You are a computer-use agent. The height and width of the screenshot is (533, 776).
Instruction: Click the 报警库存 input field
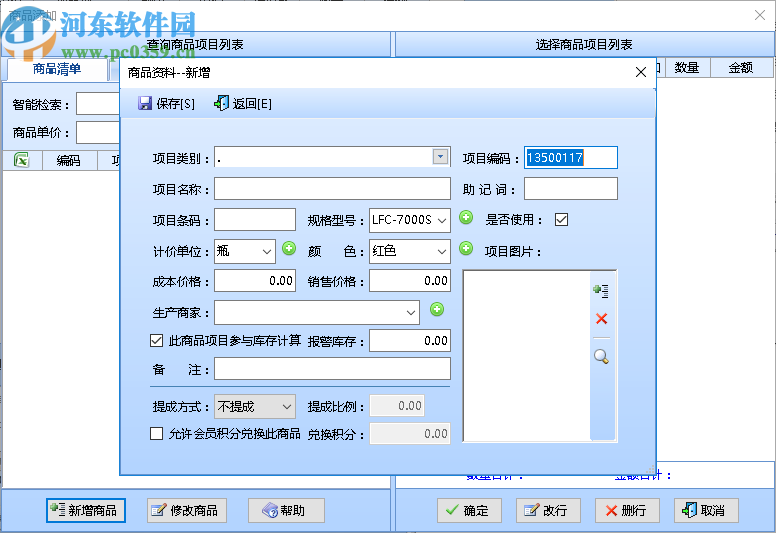pyautogui.click(x=410, y=341)
